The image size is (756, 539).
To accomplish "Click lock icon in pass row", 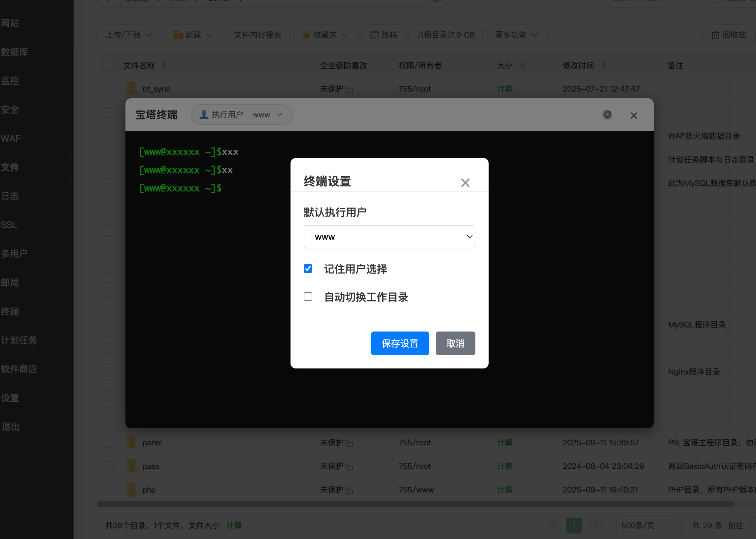I will pyautogui.click(x=349, y=467).
